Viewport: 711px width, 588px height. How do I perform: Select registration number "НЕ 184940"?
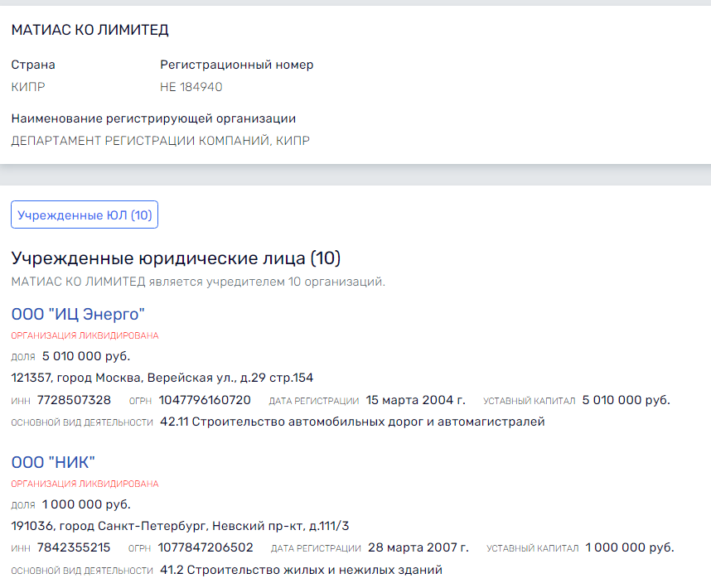click(191, 87)
